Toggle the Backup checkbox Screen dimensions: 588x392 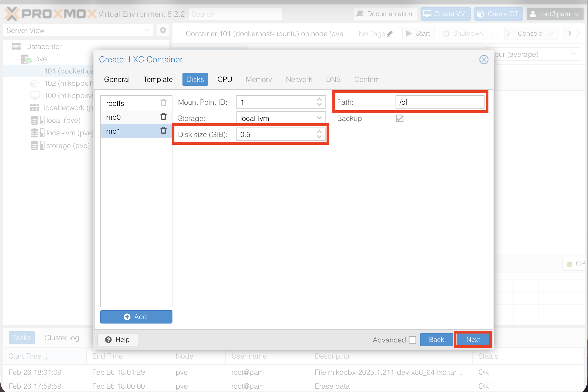point(399,118)
